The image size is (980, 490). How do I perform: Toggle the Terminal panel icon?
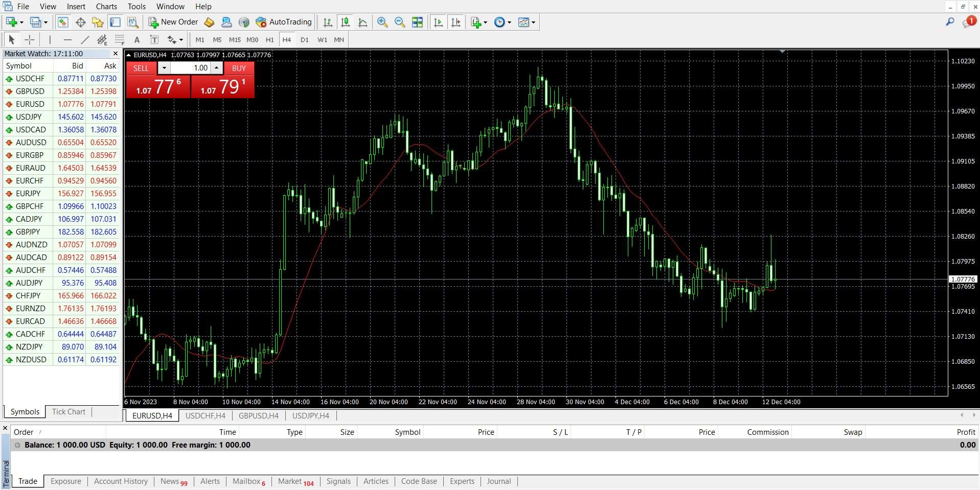[116, 22]
